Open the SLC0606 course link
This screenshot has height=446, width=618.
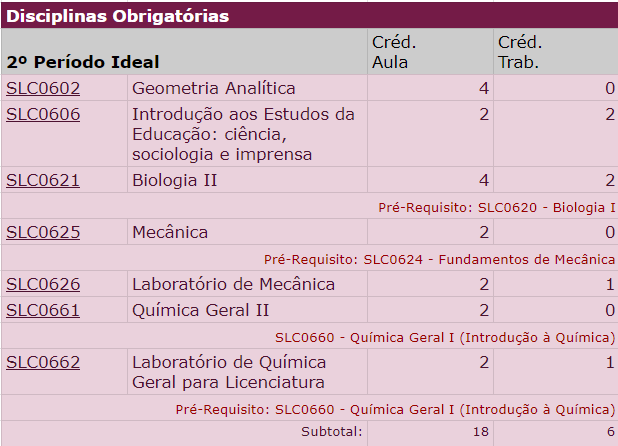tap(43, 114)
